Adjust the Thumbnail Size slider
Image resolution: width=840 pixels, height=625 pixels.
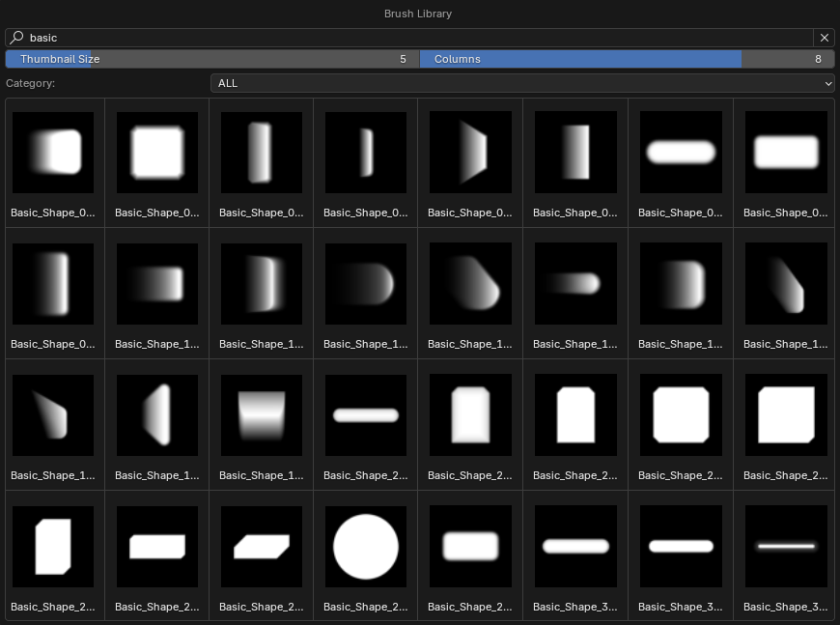click(211, 59)
